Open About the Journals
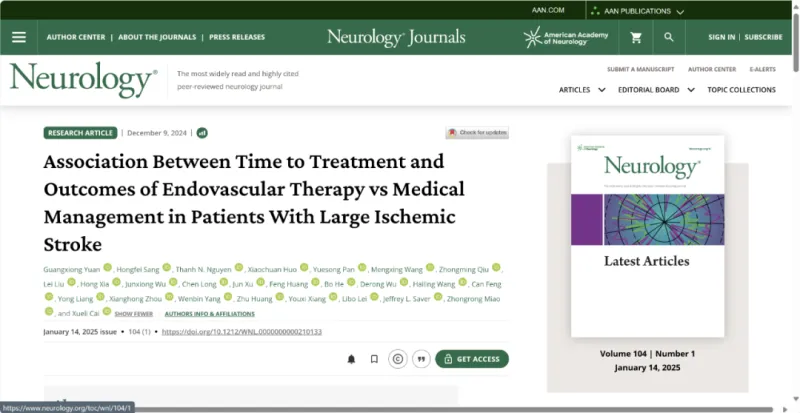Screen dimensions: 800x413 [157, 37]
